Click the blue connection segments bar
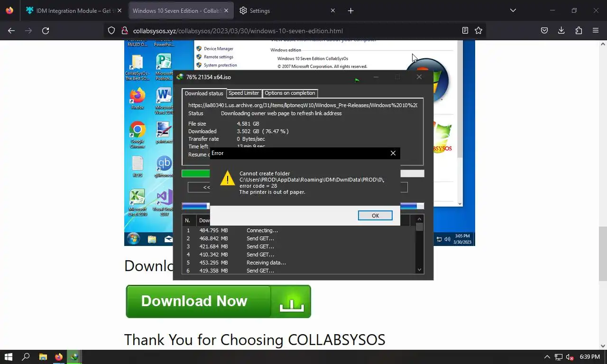The height and width of the screenshot is (364, 607). (195, 206)
